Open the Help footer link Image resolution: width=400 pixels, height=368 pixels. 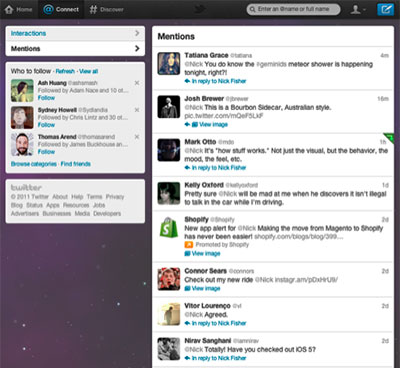click(x=77, y=197)
